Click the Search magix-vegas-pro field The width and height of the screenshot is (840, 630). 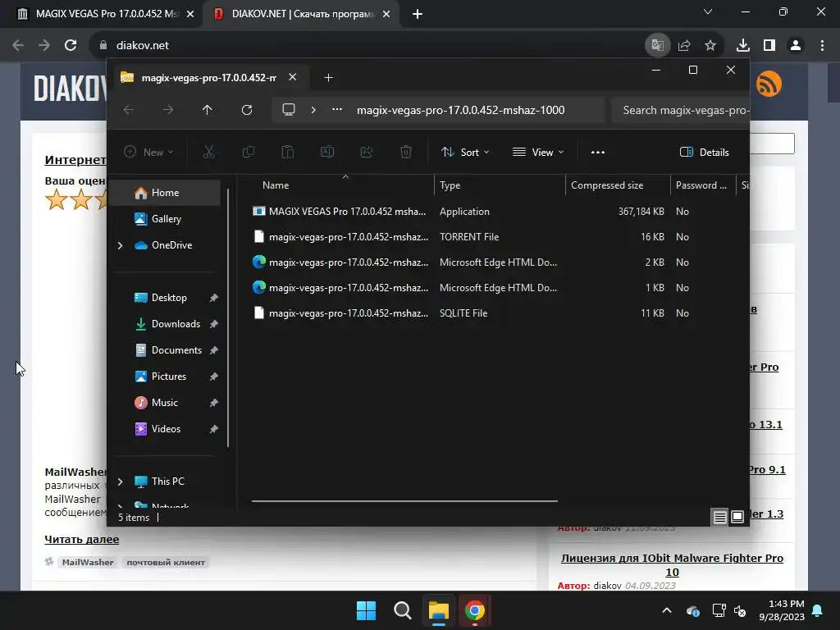click(680, 110)
